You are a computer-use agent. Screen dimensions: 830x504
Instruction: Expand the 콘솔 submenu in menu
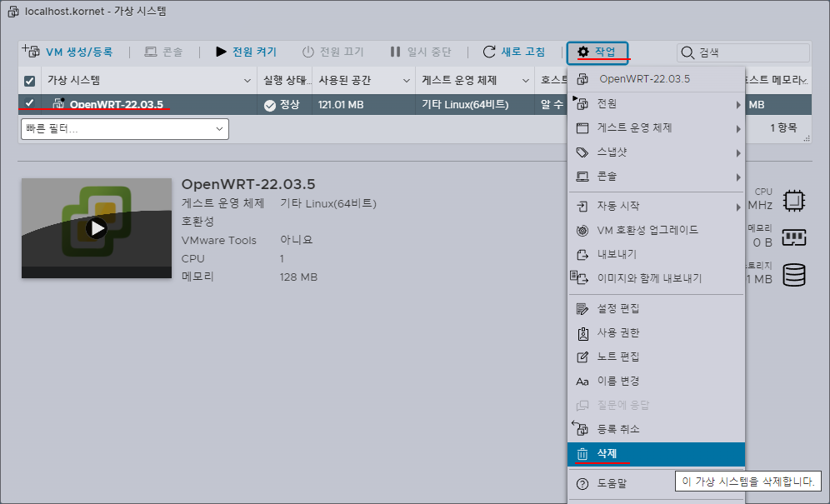(656, 177)
